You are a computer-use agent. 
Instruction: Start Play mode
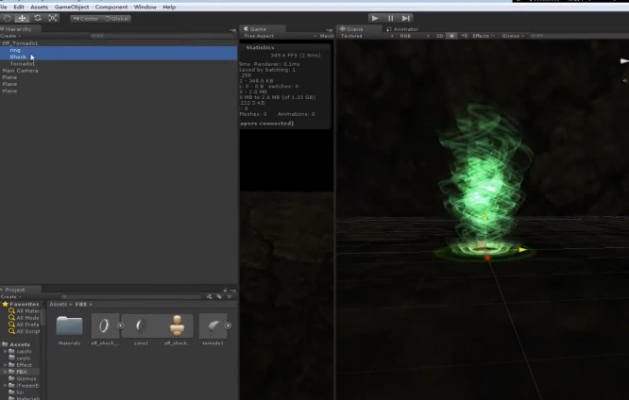tap(375, 18)
